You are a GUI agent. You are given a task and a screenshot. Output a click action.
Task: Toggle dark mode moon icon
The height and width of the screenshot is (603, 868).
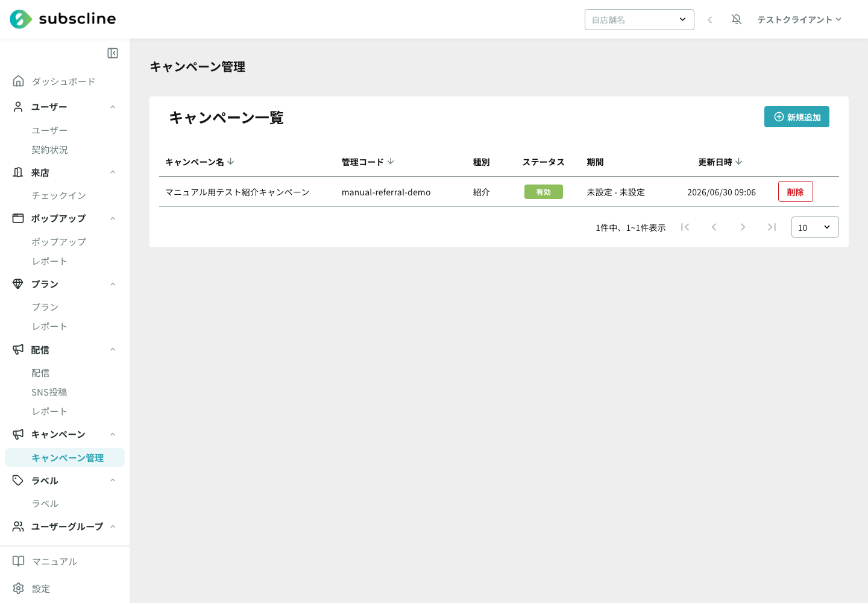[x=711, y=20]
